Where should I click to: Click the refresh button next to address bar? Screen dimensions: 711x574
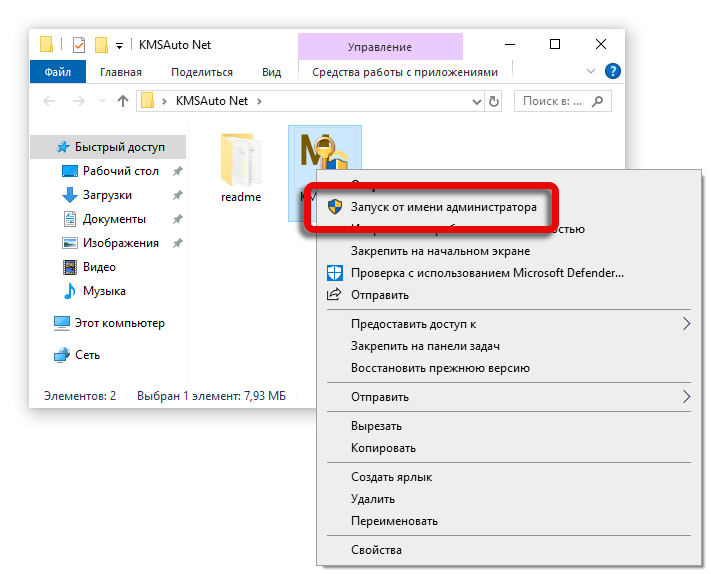(494, 101)
